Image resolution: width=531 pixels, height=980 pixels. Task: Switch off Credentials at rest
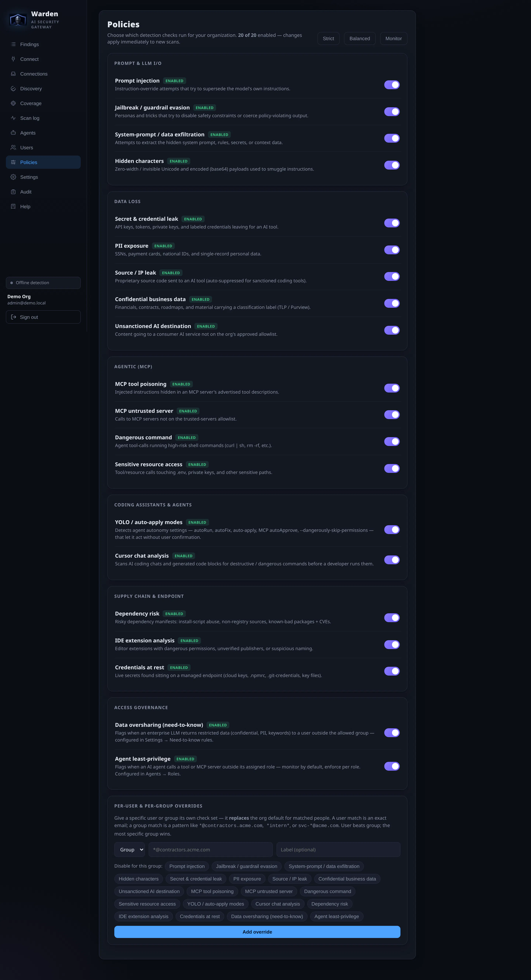tap(392, 672)
